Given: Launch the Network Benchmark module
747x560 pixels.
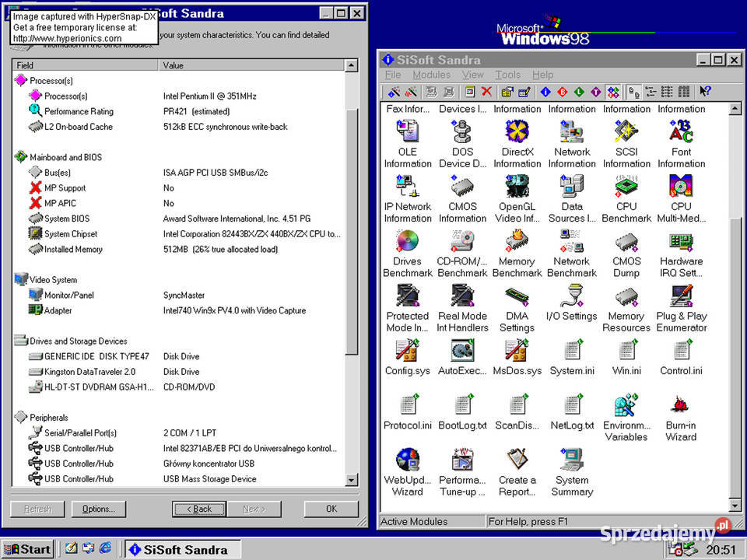Looking at the screenshot, I should click(x=572, y=254).
